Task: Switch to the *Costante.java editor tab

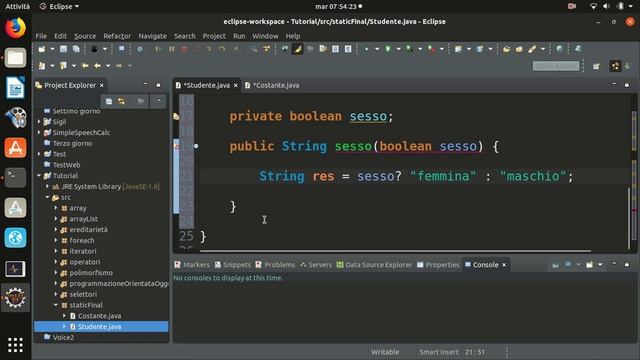Action: (272, 85)
